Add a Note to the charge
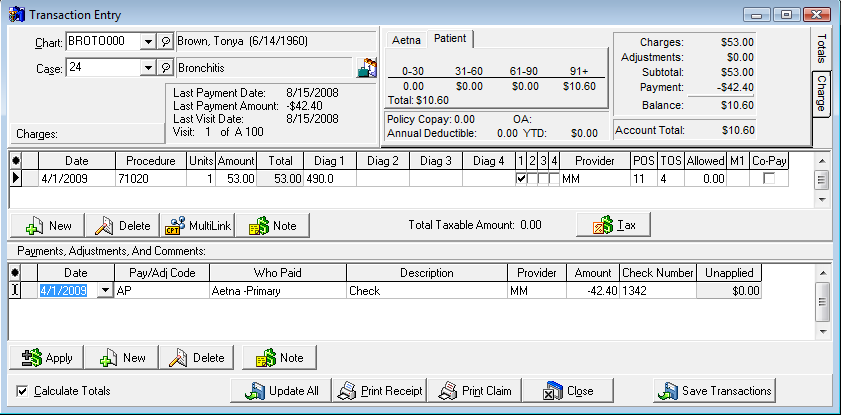Viewport: 841px width, 415px height. (272, 226)
